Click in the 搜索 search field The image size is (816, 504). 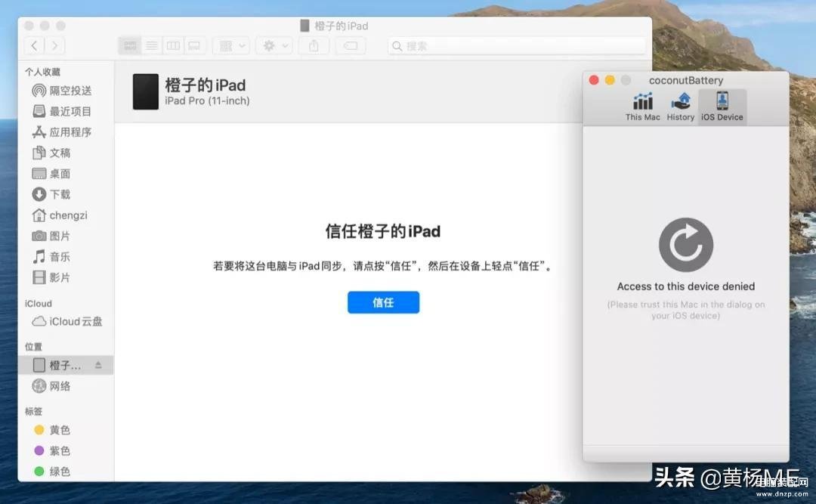(x=518, y=46)
